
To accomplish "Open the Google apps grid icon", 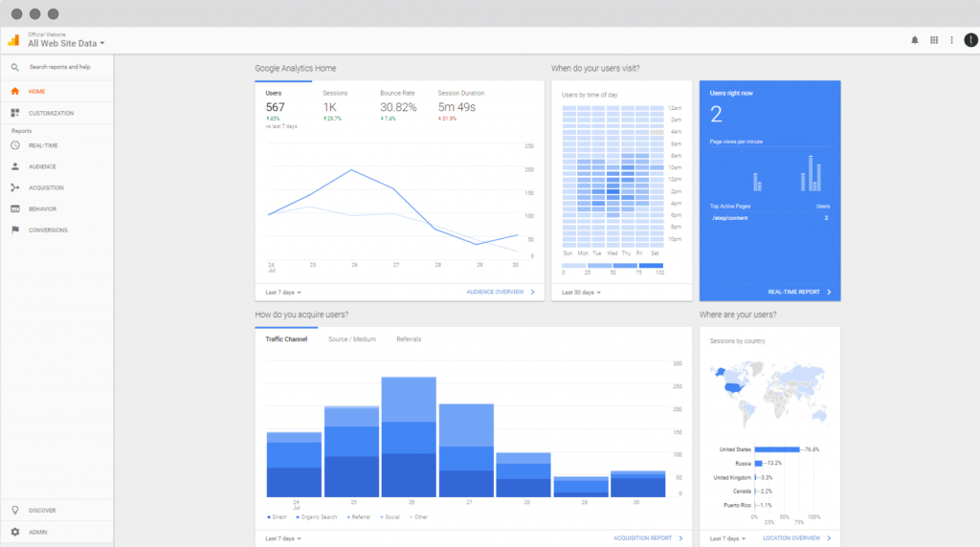I will [x=934, y=40].
